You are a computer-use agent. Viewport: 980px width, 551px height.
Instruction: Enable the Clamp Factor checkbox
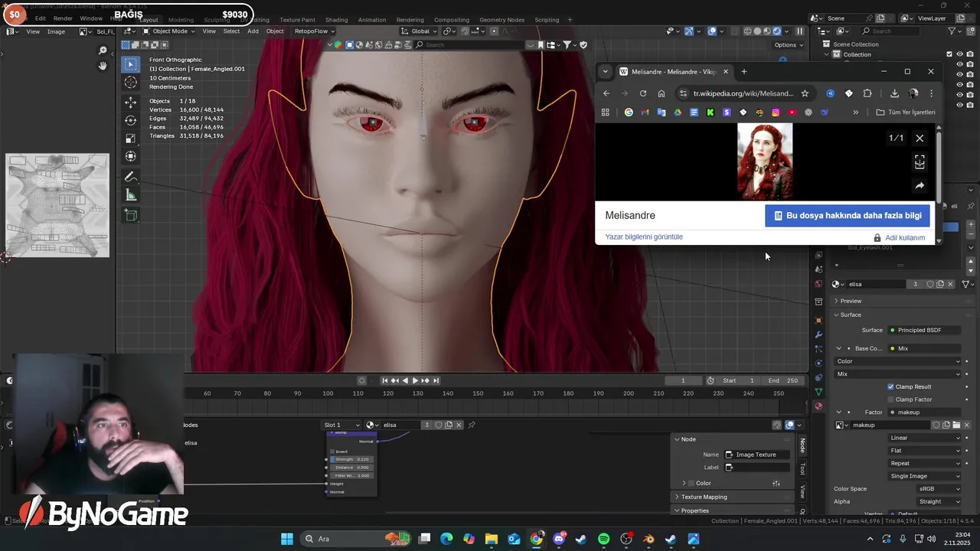coord(890,399)
